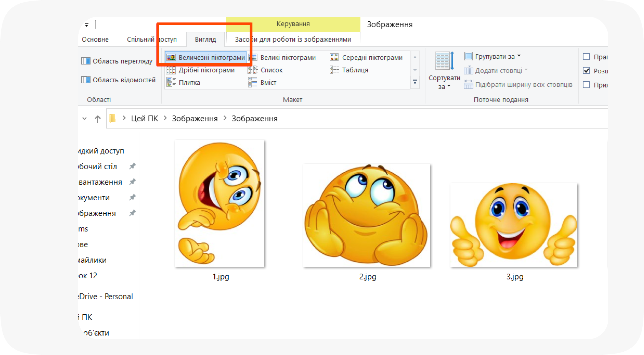
Task: Click the Керування contextual tab header
Action: [293, 24]
